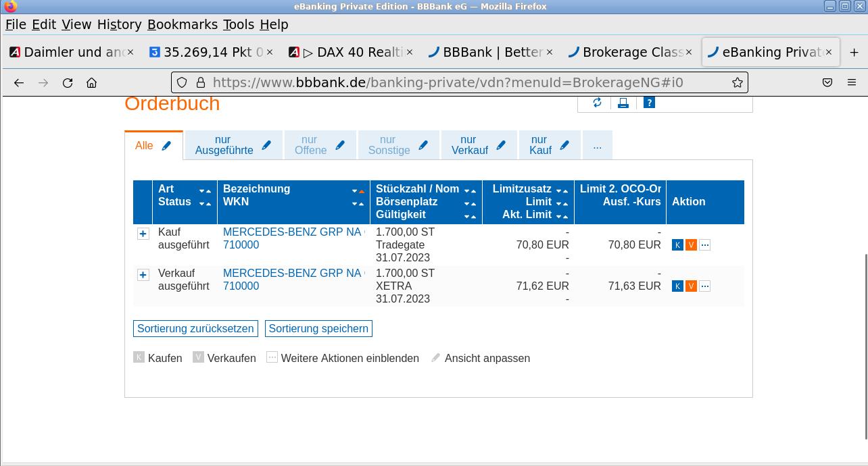Open the Tools menu
The height and width of the screenshot is (466, 868).
click(239, 24)
